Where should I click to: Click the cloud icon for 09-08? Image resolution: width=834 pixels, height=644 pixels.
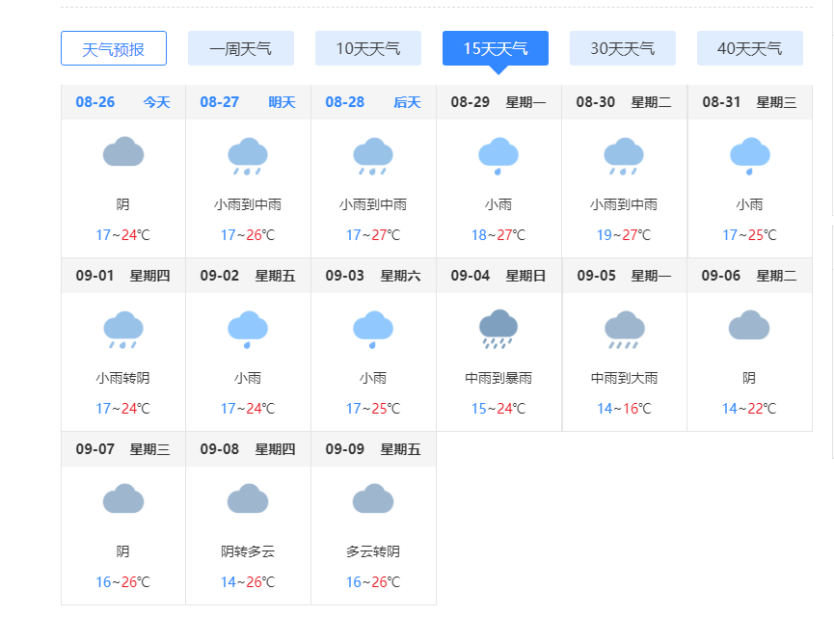coord(248,498)
